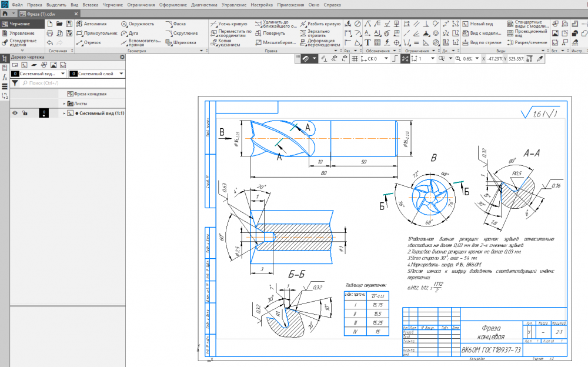Viewport: 588px width, 367px height.
Task: Click the Save file icon
Action: [69, 24]
